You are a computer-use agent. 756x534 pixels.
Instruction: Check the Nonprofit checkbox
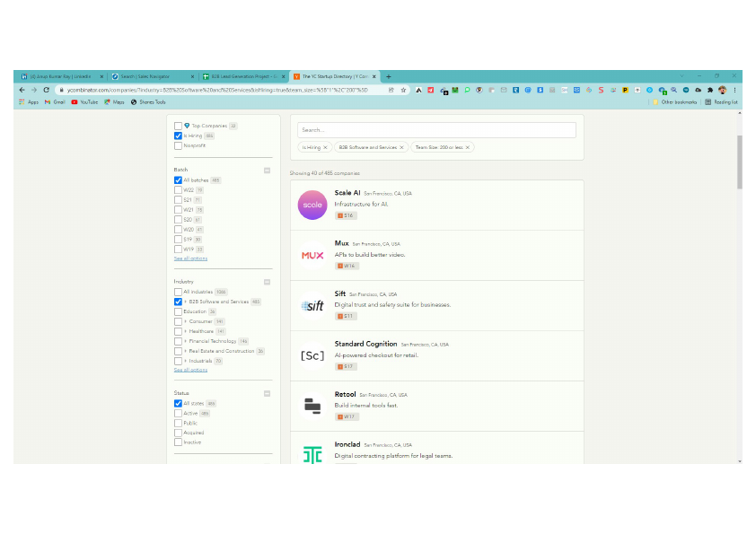[x=178, y=145]
